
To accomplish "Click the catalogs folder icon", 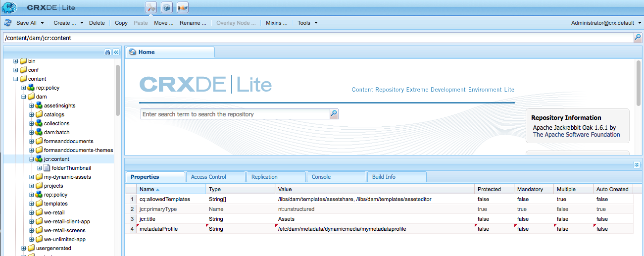I will 39,114.
